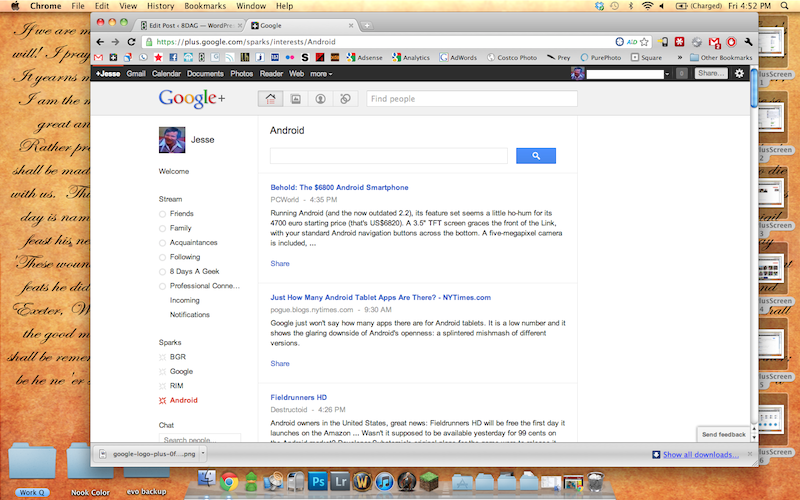Open the Facebook bookmark icon
This screenshot has width=800, height=500.
(x=173, y=58)
